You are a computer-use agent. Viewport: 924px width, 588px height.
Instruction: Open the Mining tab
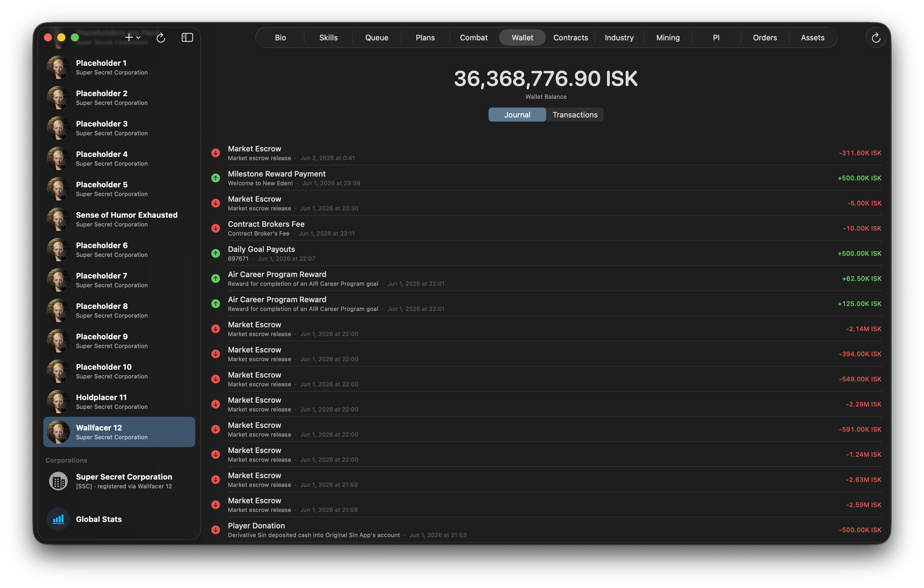[x=668, y=38]
